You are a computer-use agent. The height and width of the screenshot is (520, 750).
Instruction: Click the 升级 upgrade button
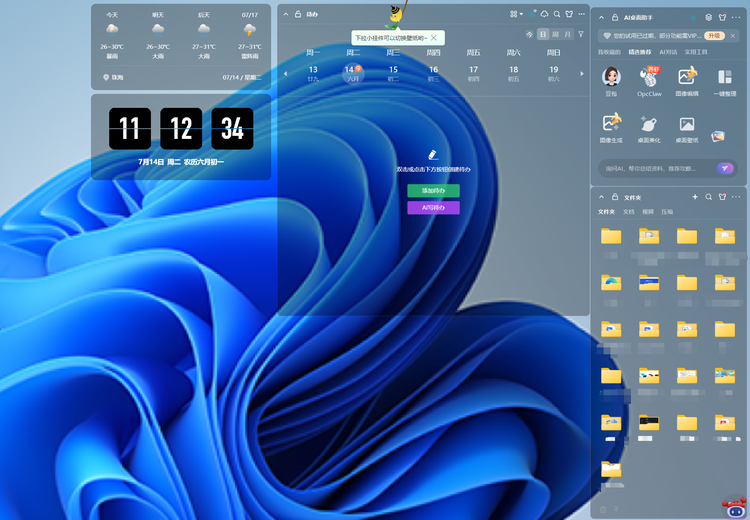pos(714,36)
